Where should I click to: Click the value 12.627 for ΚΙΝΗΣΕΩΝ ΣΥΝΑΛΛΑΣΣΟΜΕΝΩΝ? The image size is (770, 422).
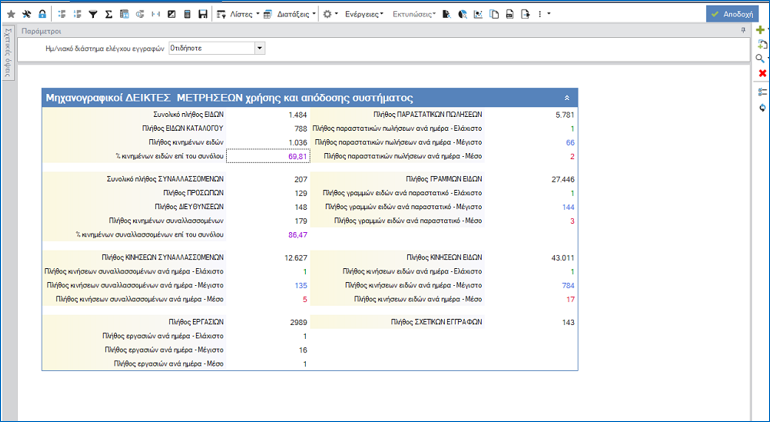[296, 257]
